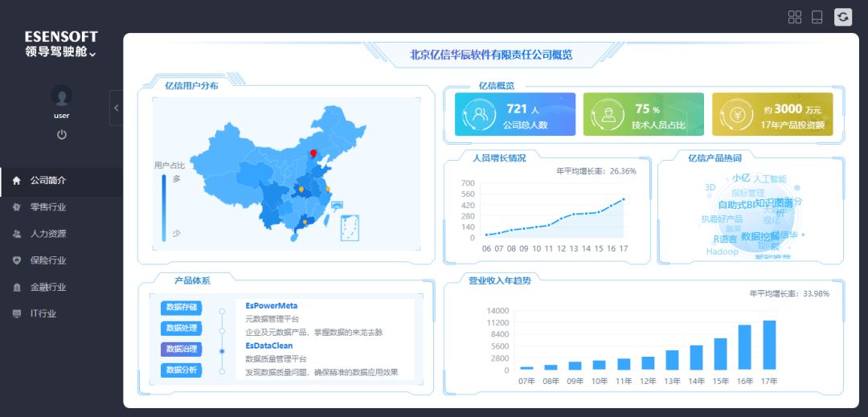The height and width of the screenshot is (417, 868).
Task: Click the yen icon on investment card
Action: pyautogui.click(x=737, y=115)
